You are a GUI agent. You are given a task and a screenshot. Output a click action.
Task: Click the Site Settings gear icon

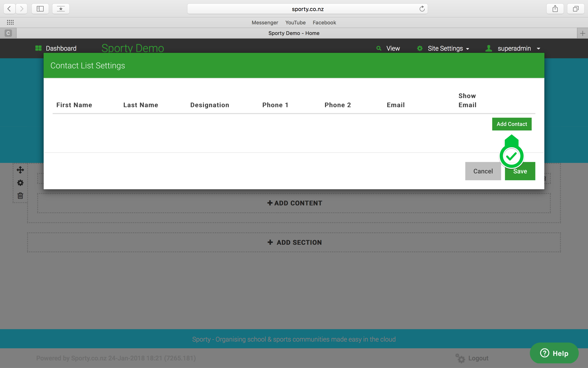click(420, 48)
